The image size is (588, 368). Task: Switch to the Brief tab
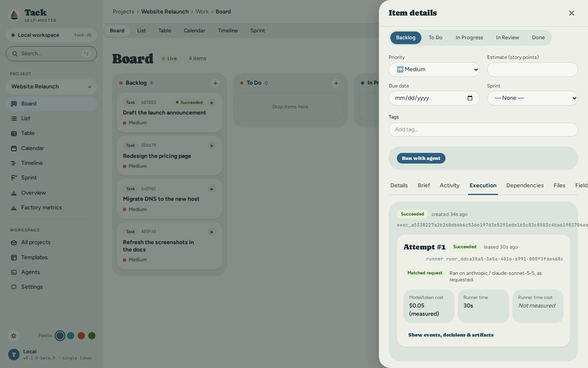tap(424, 186)
